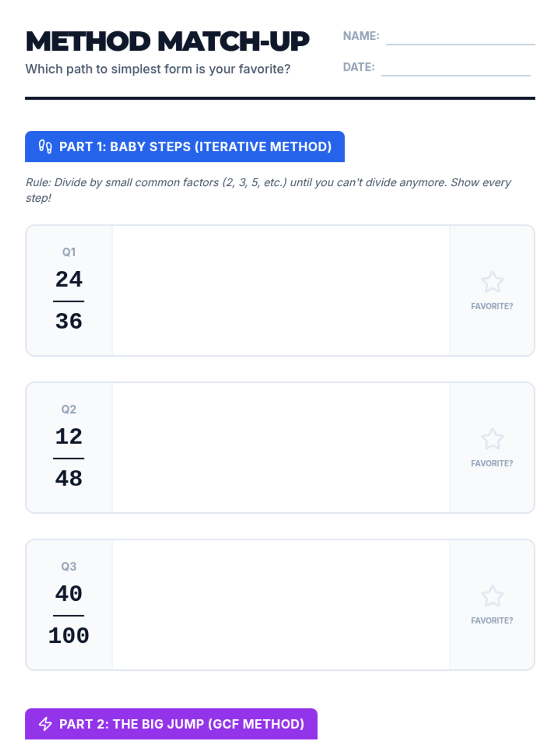Click the Name input line
This screenshot has height=747, width=560.
pos(460,37)
